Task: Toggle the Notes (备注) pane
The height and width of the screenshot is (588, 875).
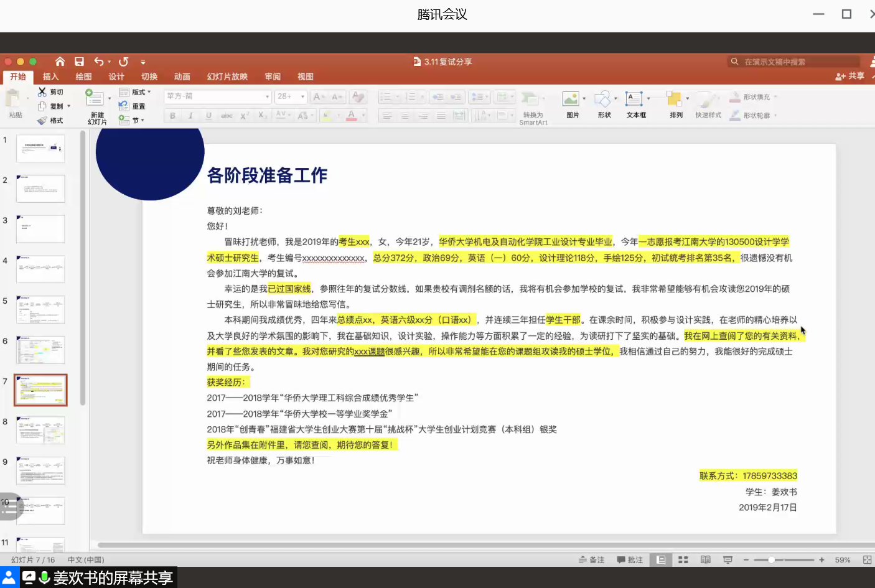Action: [x=592, y=560]
